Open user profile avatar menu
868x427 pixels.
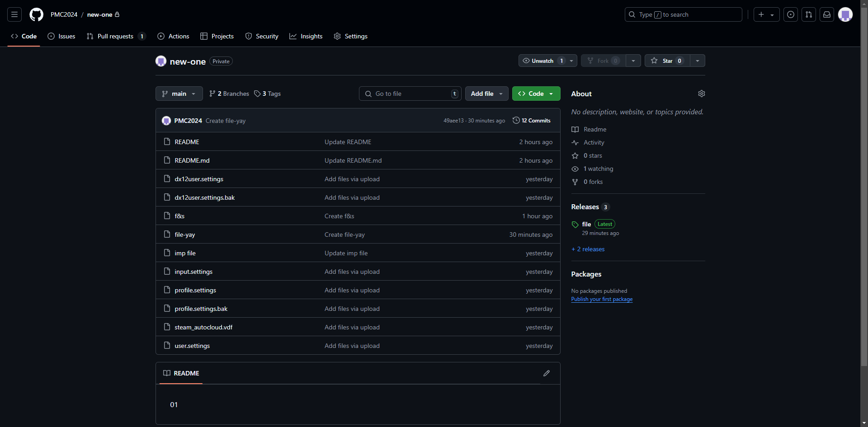[845, 14]
